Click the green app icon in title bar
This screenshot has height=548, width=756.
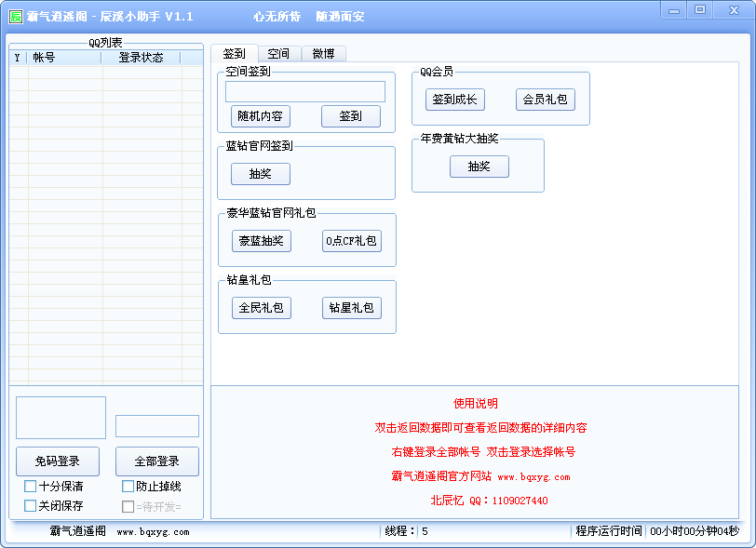(16, 17)
